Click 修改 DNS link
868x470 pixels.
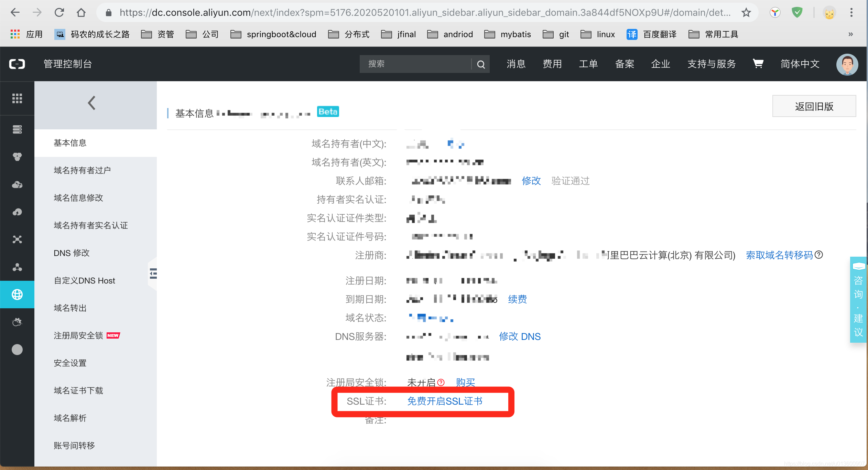520,336
